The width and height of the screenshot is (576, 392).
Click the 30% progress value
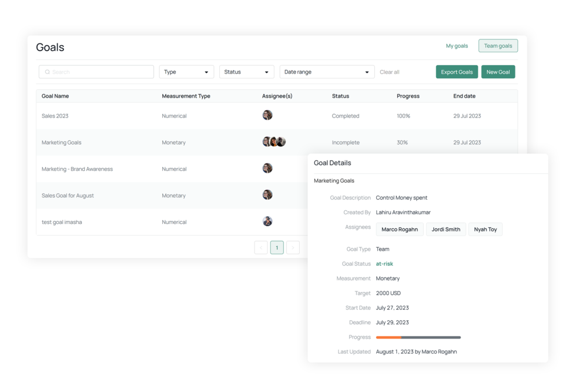[x=402, y=143]
